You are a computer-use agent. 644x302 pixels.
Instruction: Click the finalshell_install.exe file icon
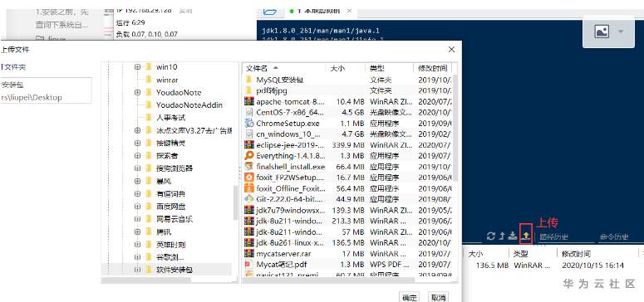(249, 167)
